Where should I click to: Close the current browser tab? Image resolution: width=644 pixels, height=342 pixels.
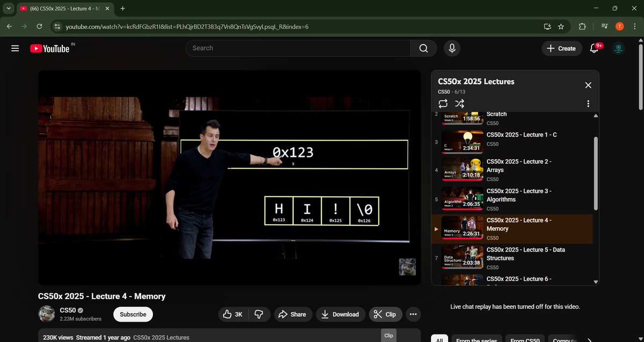click(107, 9)
